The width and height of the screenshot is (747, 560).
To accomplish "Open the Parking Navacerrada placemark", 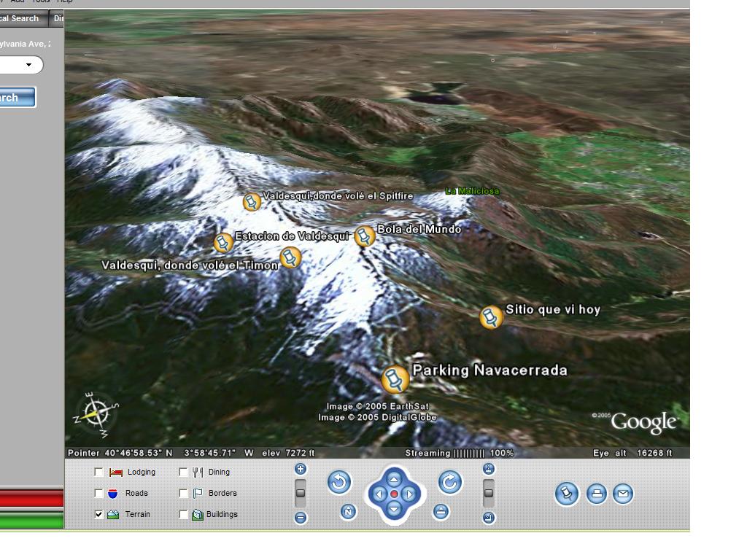I will (x=395, y=379).
